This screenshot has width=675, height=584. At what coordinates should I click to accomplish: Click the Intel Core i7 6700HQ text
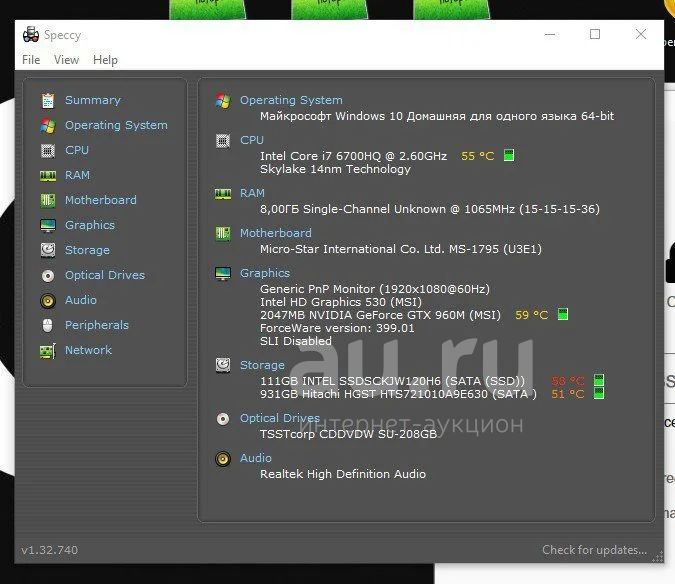pos(353,156)
